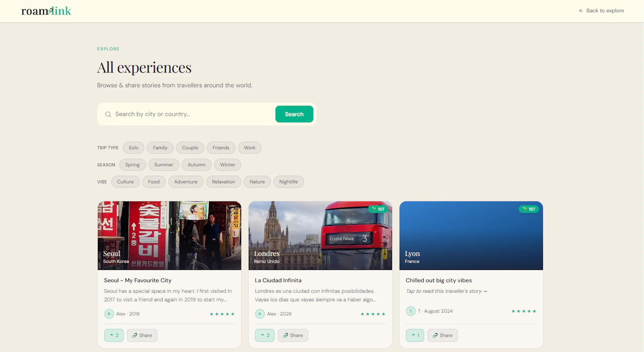Viewport: 644px width, 352px height.
Task: Click the Alex avatar on Londres card
Action: 260,314
